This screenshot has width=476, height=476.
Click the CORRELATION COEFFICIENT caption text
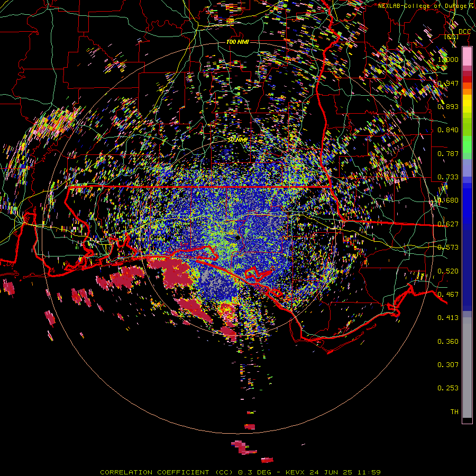pyautogui.click(x=154, y=472)
